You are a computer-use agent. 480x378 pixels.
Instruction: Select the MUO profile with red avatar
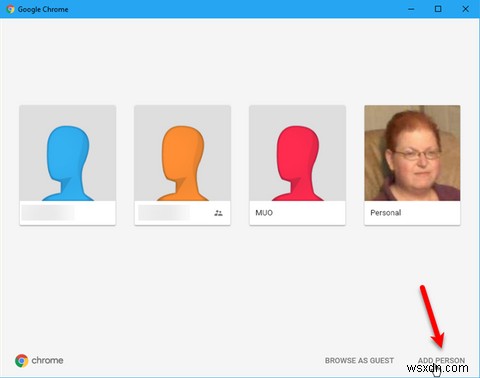297,165
